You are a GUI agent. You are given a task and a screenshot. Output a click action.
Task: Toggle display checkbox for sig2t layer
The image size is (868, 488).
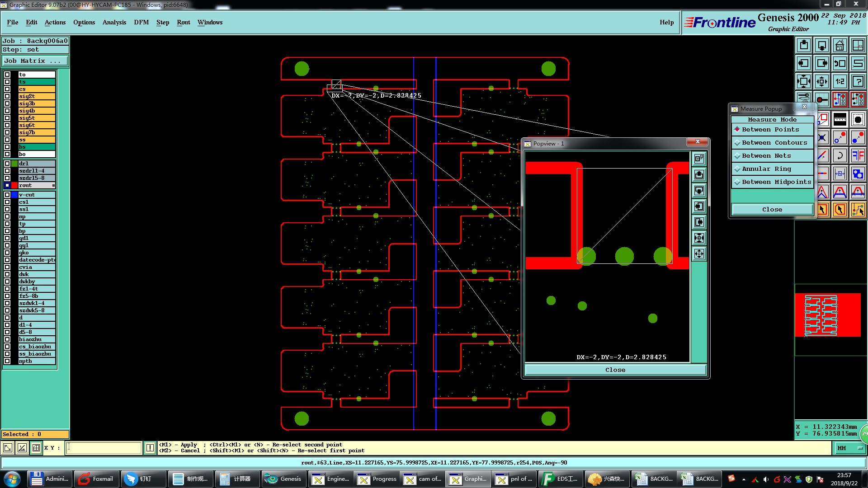(7, 96)
